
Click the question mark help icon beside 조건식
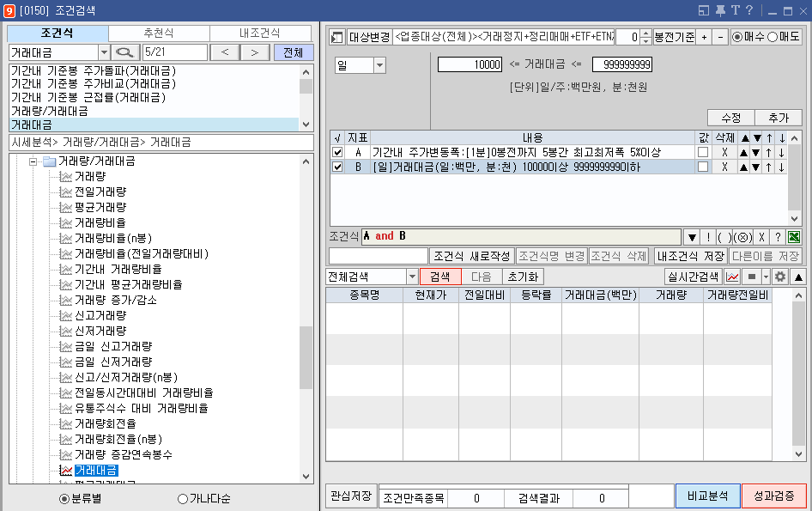point(779,237)
